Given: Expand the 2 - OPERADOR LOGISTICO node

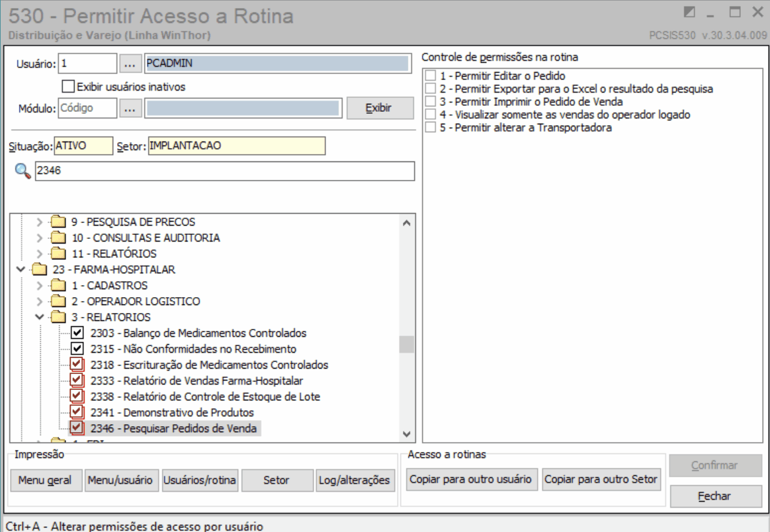Looking at the screenshot, I should click(40, 301).
